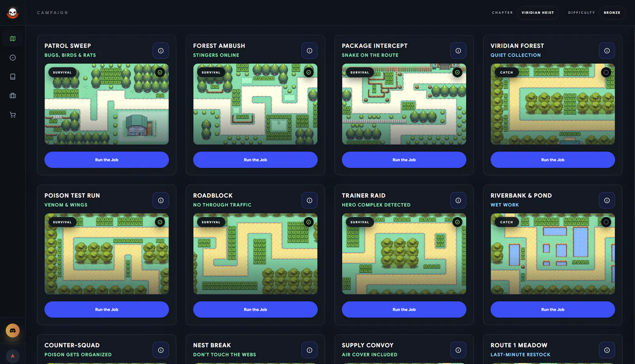Show info for the Package Intercept job
The image size is (635, 364).
click(x=458, y=51)
